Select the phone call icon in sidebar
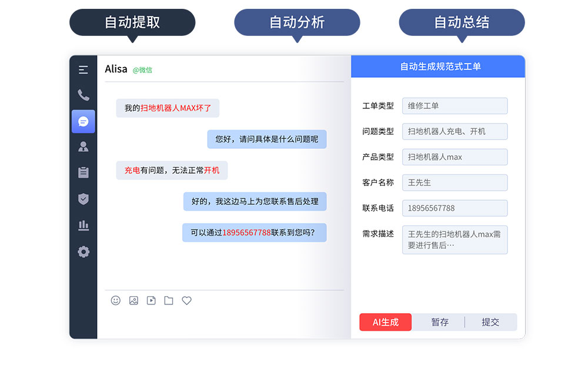This screenshot has width=588, height=365. click(83, 95)
